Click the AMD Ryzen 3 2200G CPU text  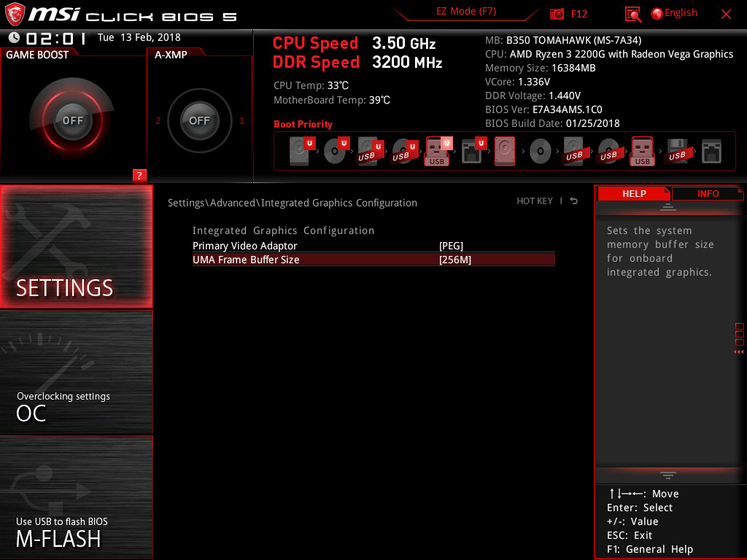[609, 54]
